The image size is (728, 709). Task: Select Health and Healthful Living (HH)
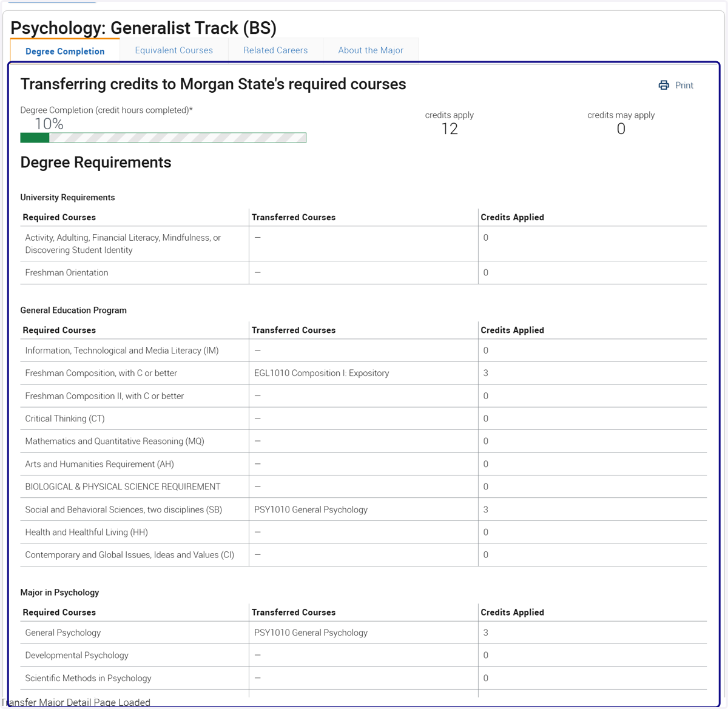point(87,533)
